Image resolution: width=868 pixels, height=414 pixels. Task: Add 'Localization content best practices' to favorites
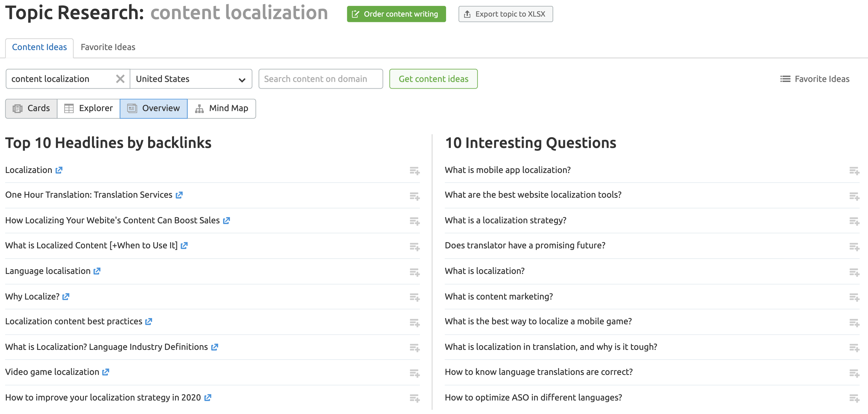[x=414, y=322]
